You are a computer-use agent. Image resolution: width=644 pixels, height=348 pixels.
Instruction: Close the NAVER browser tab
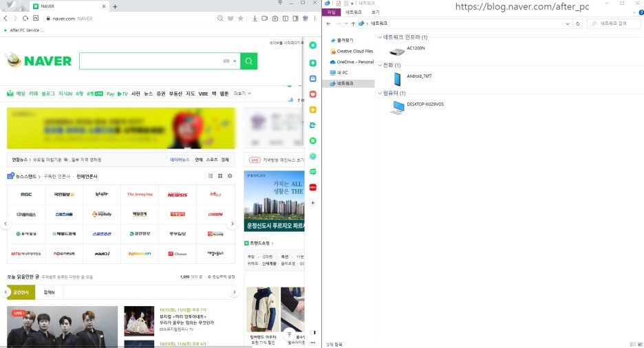pyautogui.click(x=104, y=6)
